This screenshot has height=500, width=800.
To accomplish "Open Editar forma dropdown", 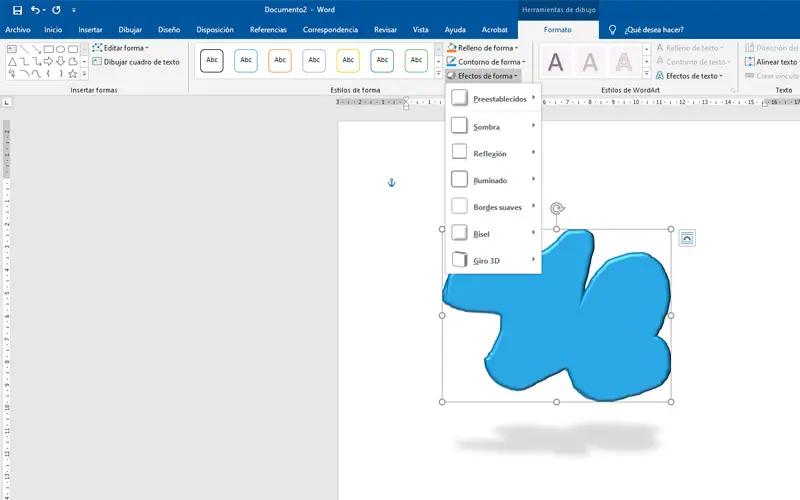I will point(120,48).
